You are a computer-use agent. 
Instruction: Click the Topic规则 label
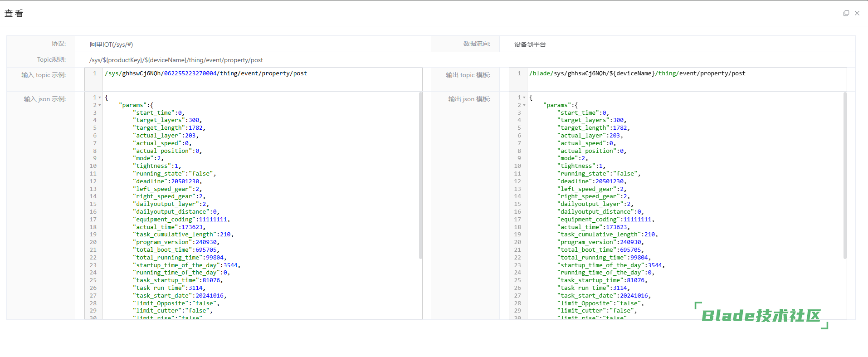point(51,60)
